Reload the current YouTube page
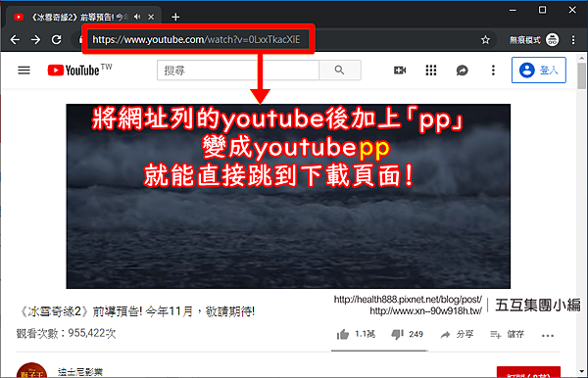 tap(56, 39)
